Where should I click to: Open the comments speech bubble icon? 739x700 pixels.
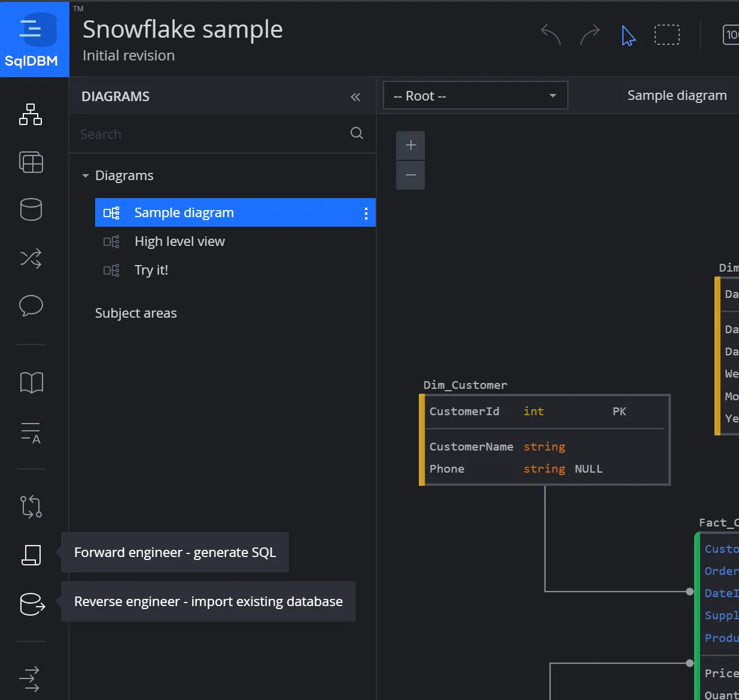click(31, 306)
